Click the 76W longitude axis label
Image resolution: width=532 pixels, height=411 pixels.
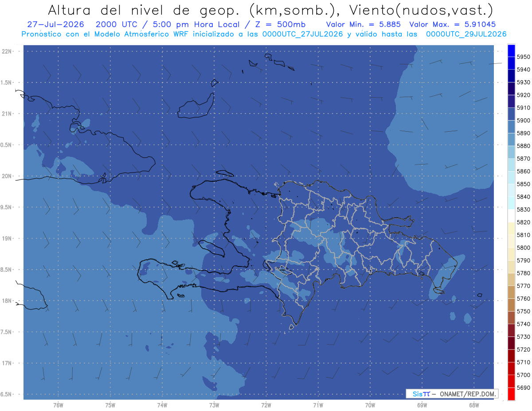(x=58, y=405)
